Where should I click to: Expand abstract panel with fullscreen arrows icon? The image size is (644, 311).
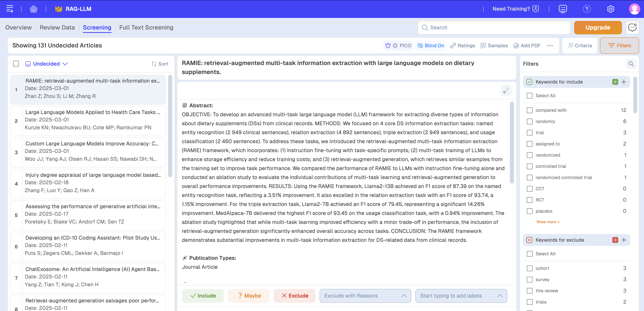tap(506, 91)
